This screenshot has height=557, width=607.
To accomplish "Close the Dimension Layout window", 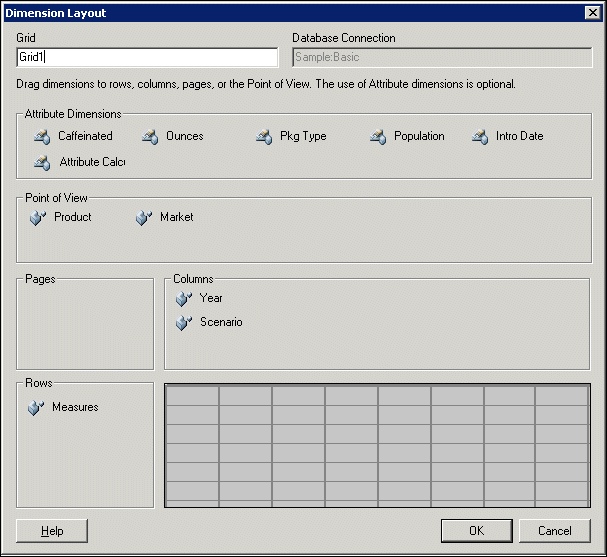I will click(593, 13).
